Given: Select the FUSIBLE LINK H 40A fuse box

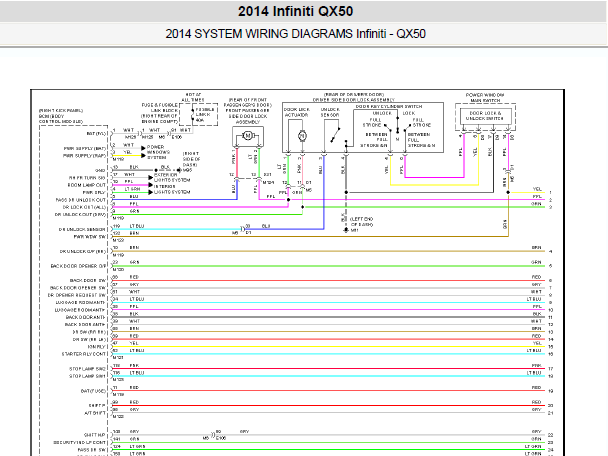Looking at the screenshot, I should (199, 115).
